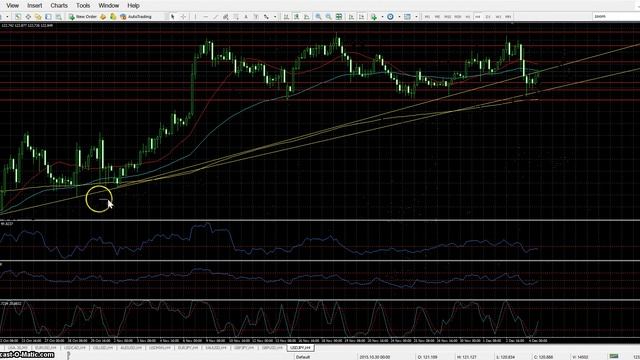
Task: Toggle chart Auto Scroll
Action: [x=351, y=17]
